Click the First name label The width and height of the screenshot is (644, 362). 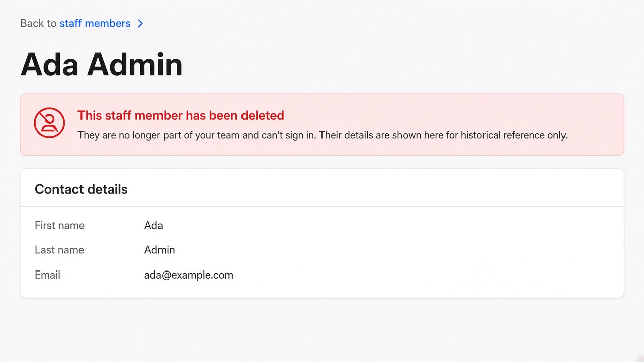tap(59, 225)
